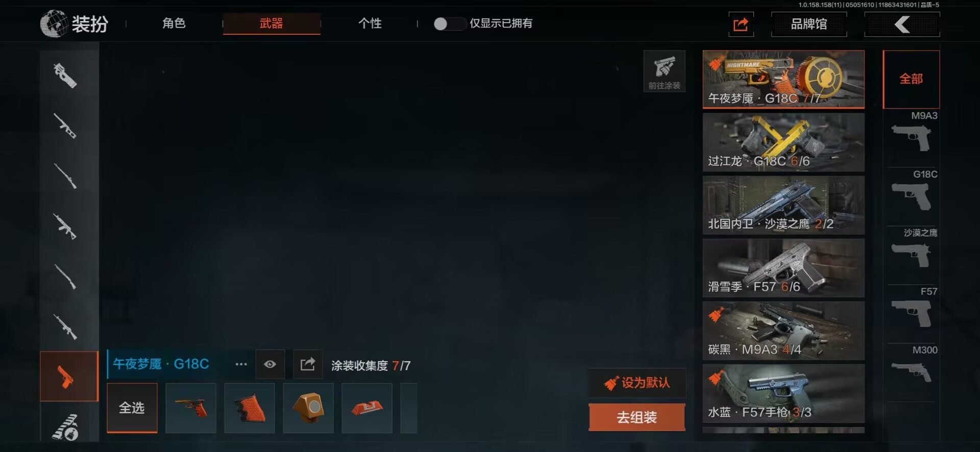Open the 前往涂装 paint shortcut icon
This screenshot has height=452, width=980.
coord(664,71)
